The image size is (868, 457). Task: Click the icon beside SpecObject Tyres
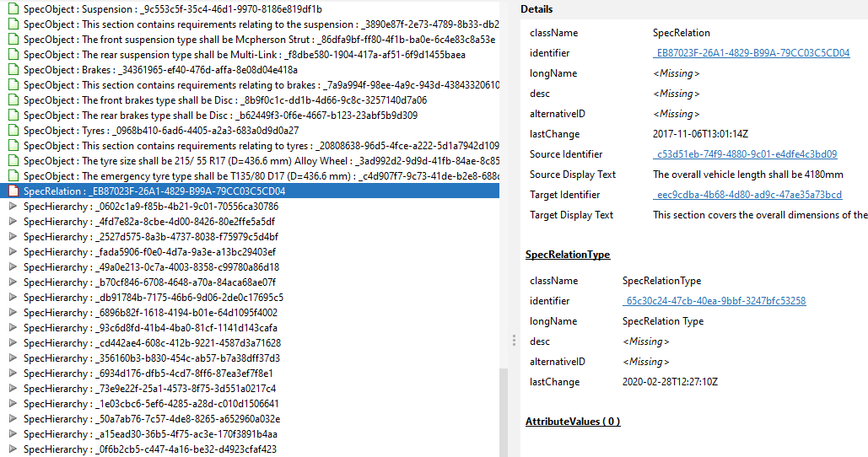(x=13, y=131)
